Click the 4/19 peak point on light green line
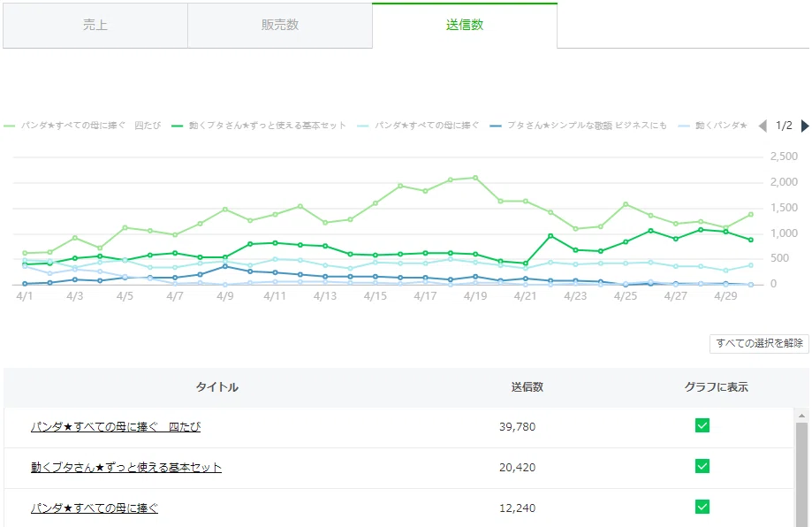The width and height of the screenshot is (812, 527). pyautogui.click(x=475, y=178)
